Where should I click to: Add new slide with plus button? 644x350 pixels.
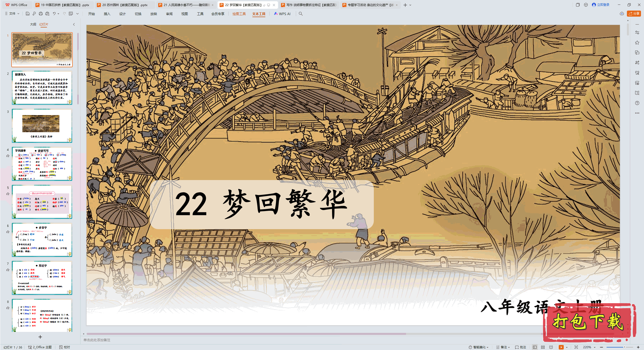pos(40,337)
